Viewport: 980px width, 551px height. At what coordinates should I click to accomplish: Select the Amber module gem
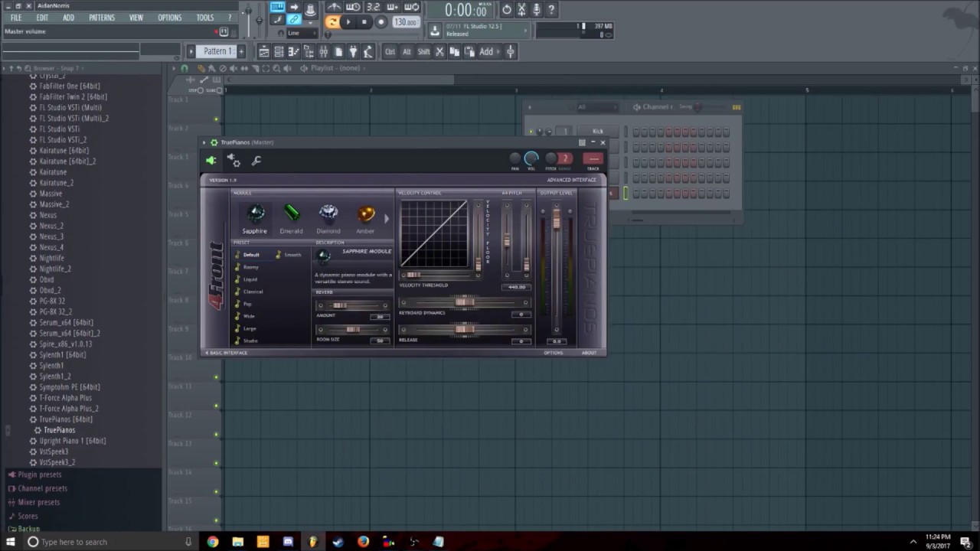(x=366, y=214)
